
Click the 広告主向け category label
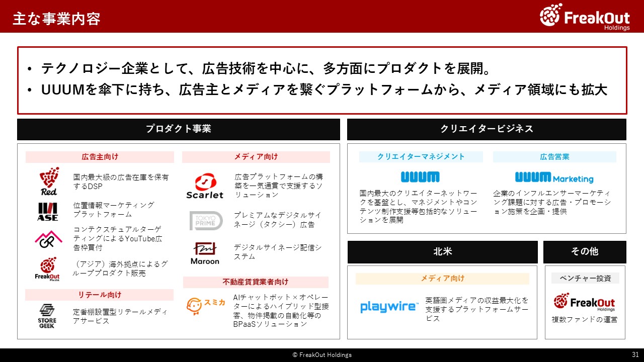[x=100, y=157]
